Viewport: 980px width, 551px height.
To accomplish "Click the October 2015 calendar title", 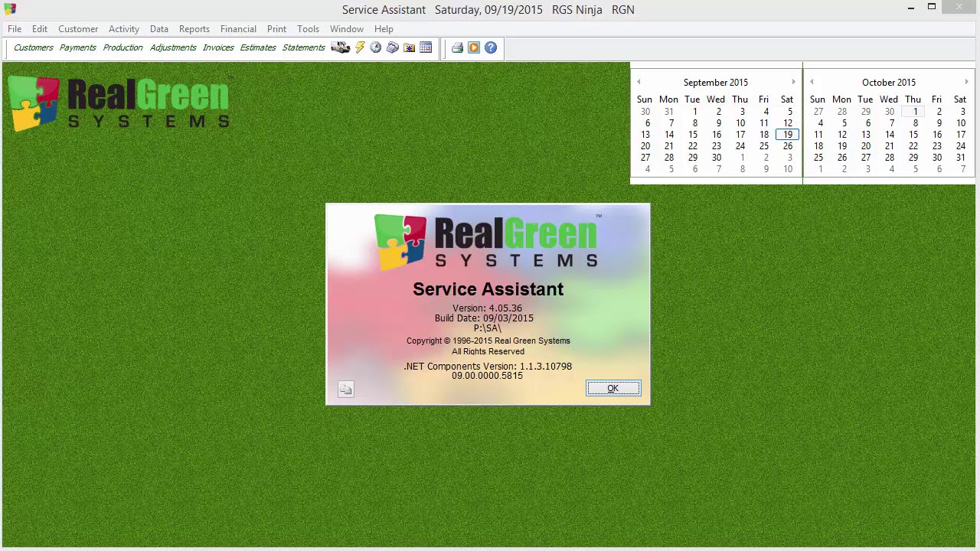I will click(889, 82).
